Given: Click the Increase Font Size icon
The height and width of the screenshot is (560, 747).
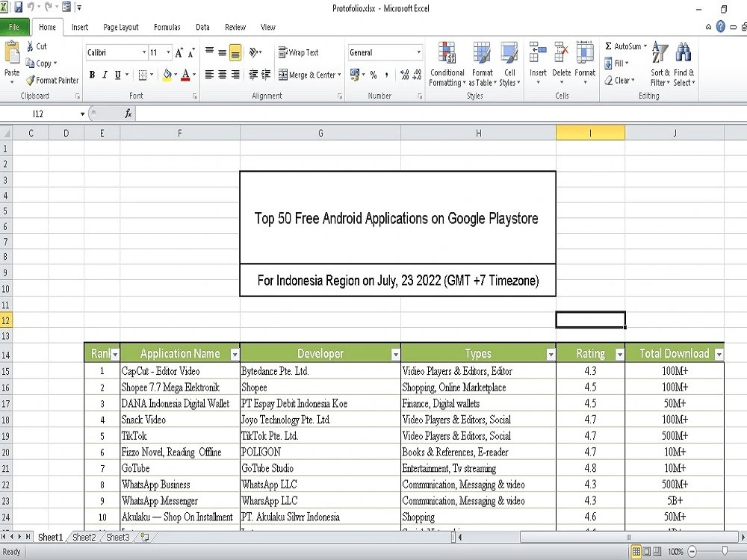Looking at the screenshot, I should point(179,53).
